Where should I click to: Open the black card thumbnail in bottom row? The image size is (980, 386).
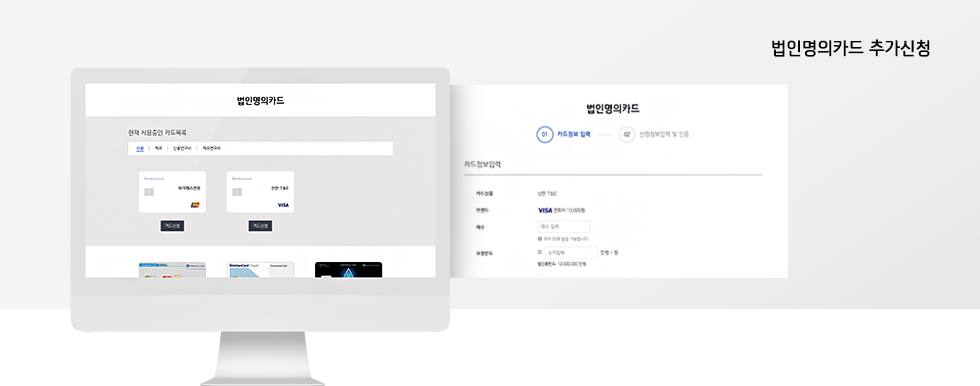[x=348, y=270]
